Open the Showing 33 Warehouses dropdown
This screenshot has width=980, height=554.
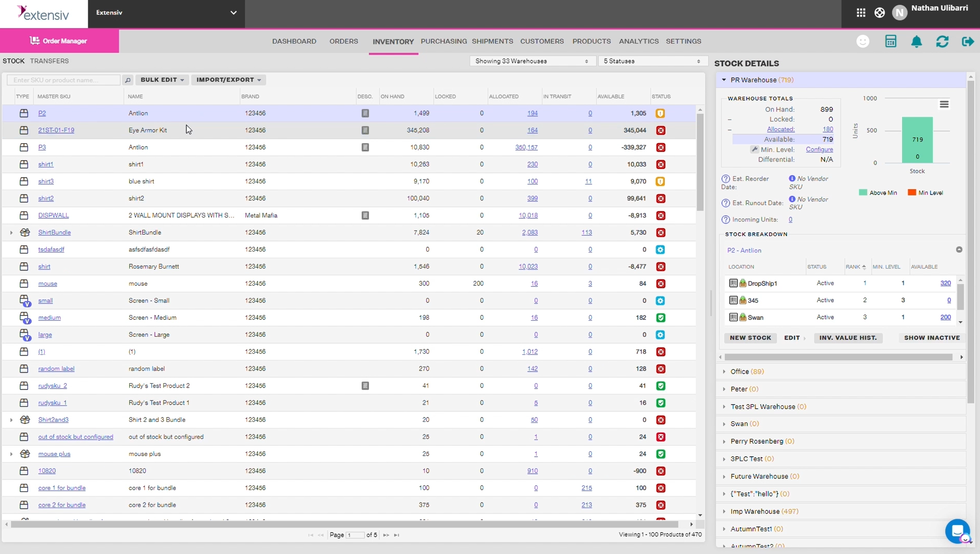coord(532,61)
